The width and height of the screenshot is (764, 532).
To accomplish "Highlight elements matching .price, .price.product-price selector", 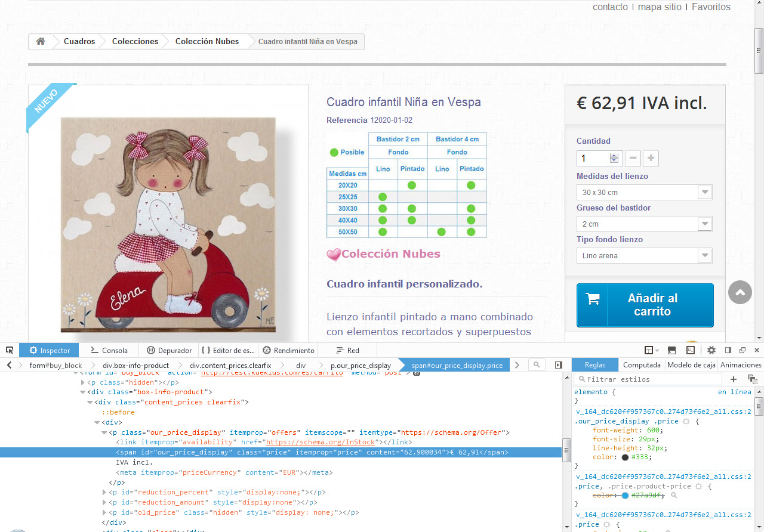I will (699, 486).
